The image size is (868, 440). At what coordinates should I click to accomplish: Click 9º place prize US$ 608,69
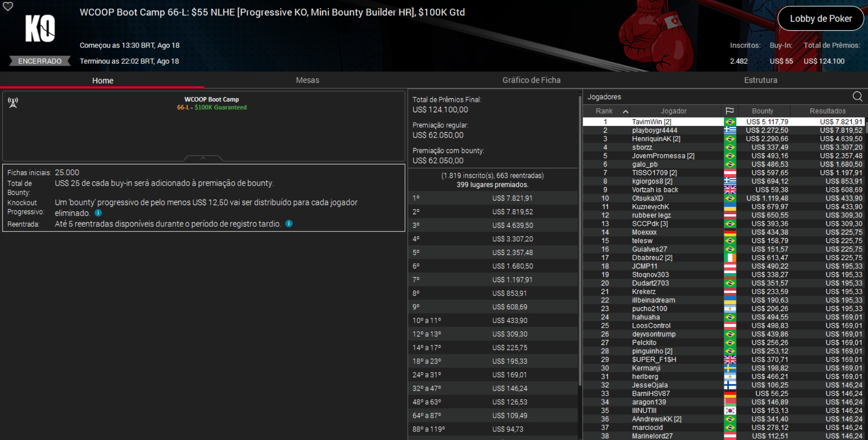click(x=510, y=307)
